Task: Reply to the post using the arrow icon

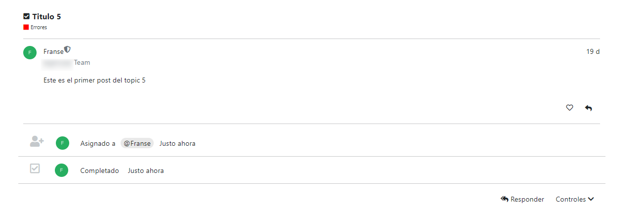Action: [588, 108]
